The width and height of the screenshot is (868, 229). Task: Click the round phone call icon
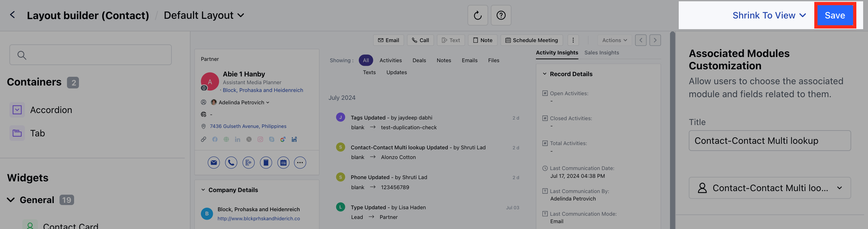click(x=231, y=163)
